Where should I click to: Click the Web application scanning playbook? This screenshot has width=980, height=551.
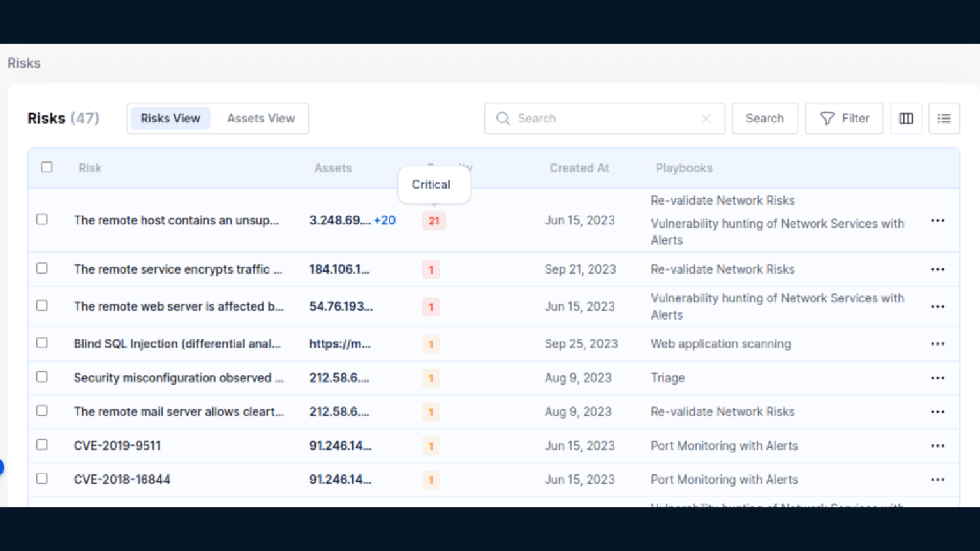click(x=720, y=344)
